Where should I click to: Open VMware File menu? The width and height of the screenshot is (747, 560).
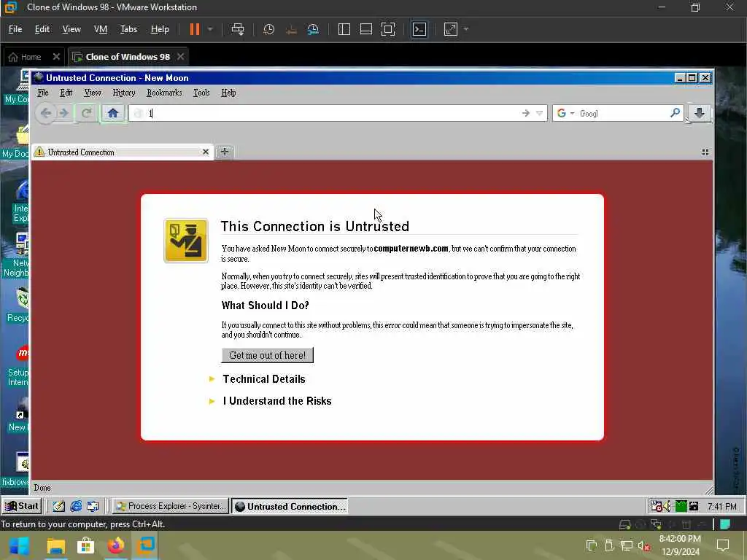pos(15,29)
